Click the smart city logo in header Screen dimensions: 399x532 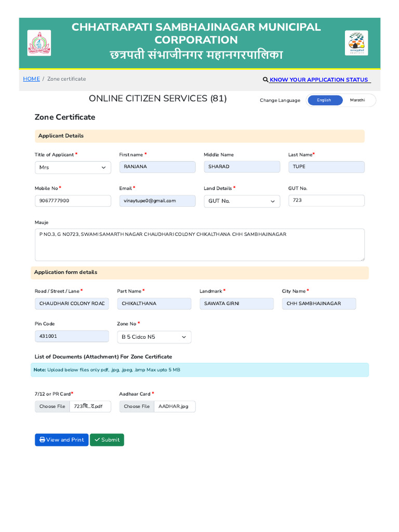[356, 43]
